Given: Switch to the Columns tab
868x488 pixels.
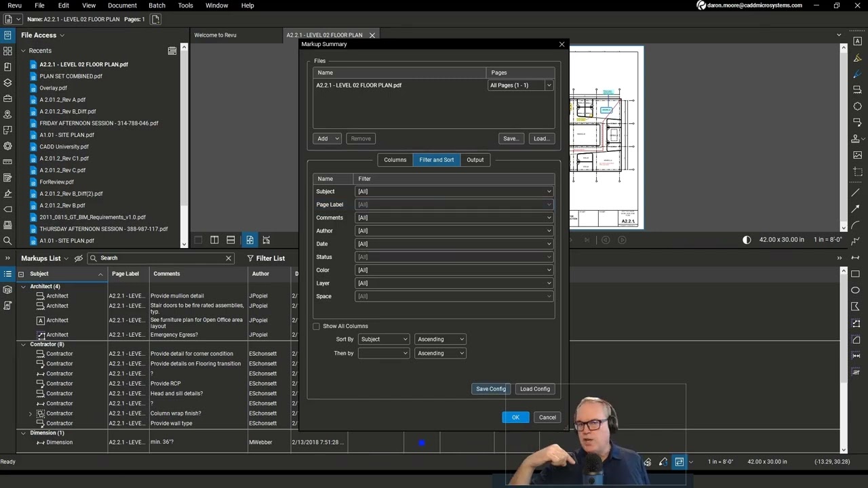Looking at the screenshot, I should tap(395, 160).
